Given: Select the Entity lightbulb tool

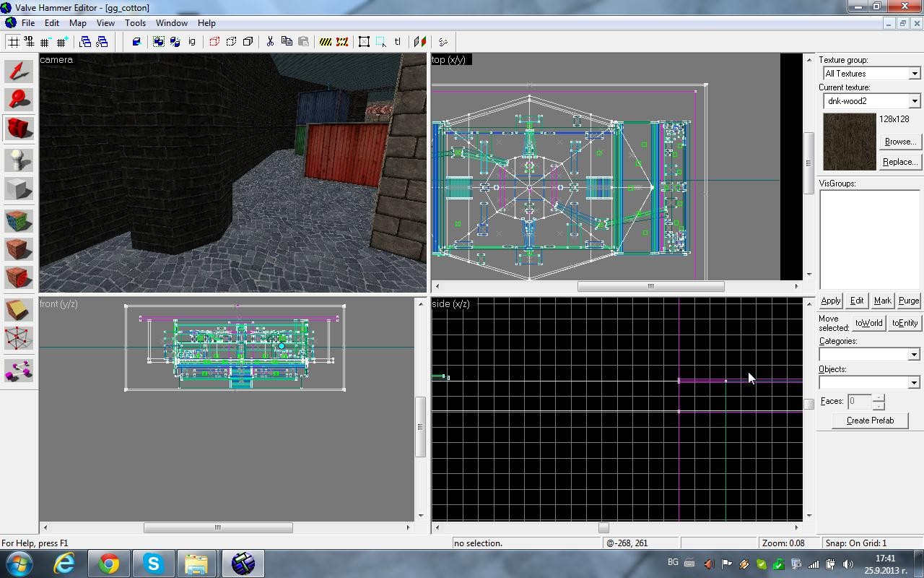Looking at the screenshot, I should (x=19, y=160).
